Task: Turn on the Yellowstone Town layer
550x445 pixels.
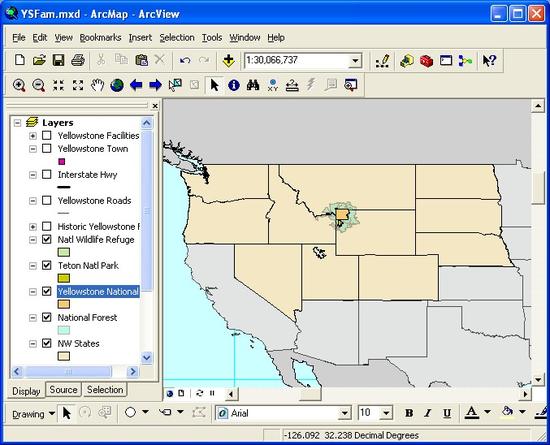Action: 47,149
